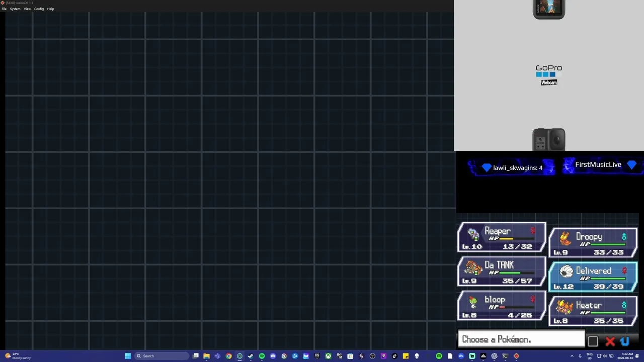Open ChatGPT from the taskbar
This screenshot has height=362, width=644.
click(494, 356)
